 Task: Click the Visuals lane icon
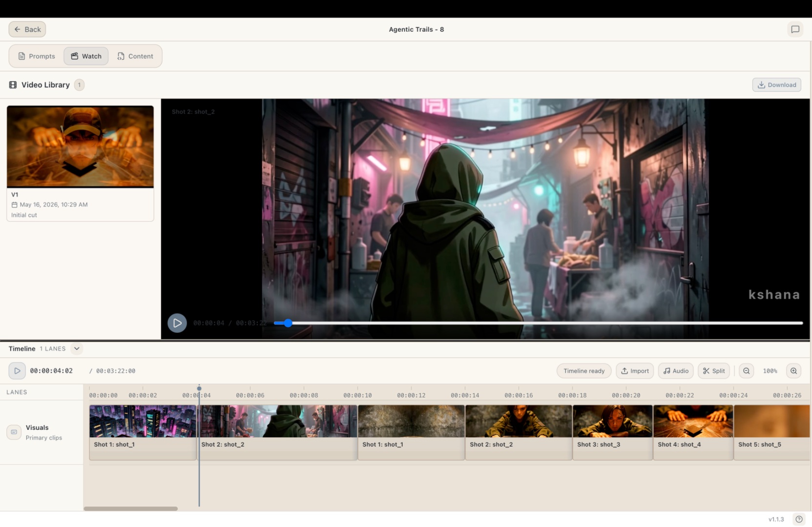(14, 432)
